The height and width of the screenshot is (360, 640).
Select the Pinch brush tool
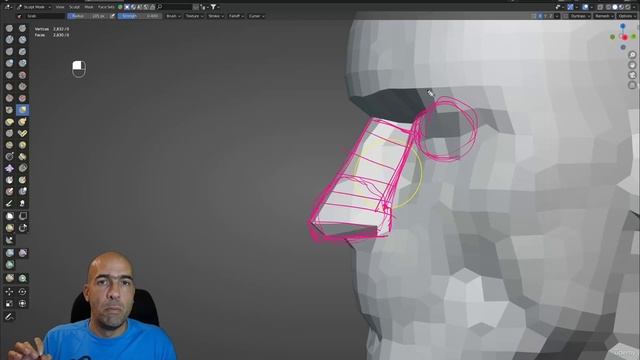[x=9, y=110]
